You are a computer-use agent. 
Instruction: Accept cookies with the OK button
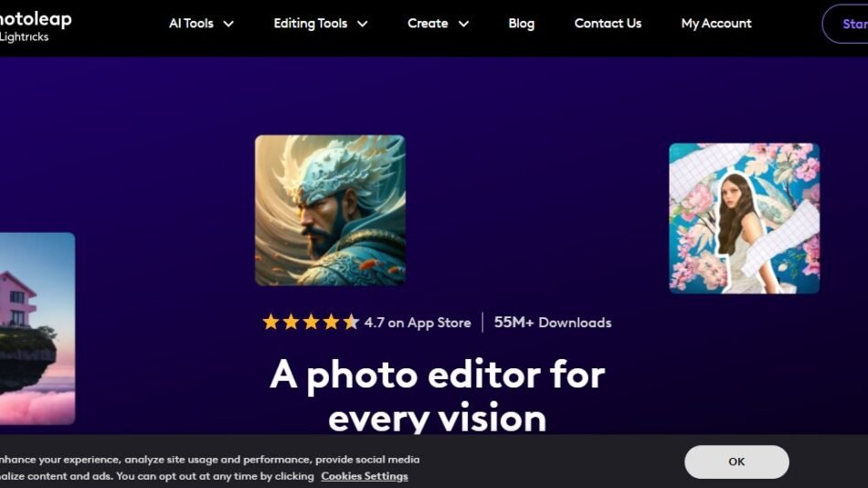pos(736,461)
